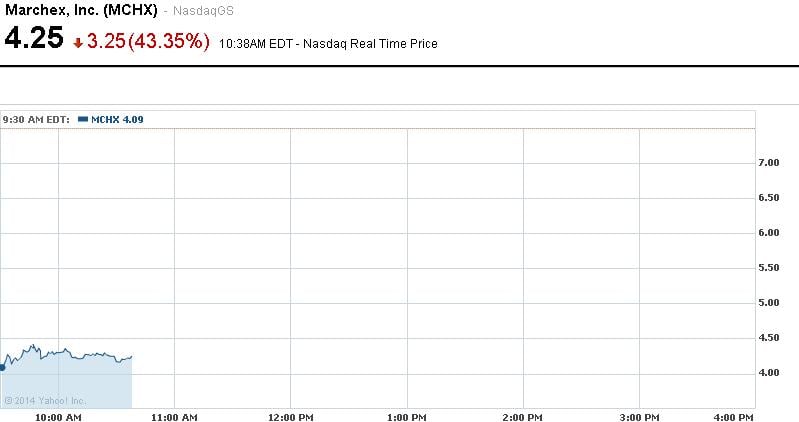Viewport: 799px width, 422px height.
Task: Click the 5.00 price axis label
Action: tap(768, 303)
